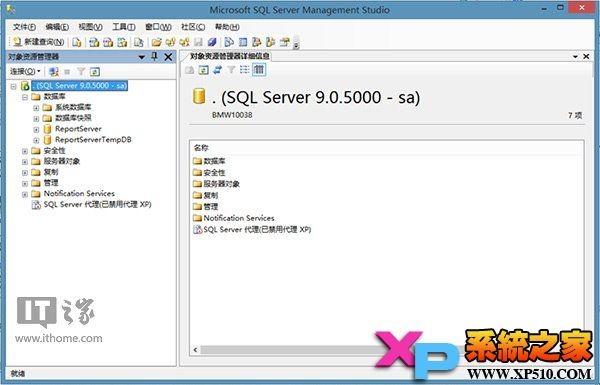Viewport: 600px width, 385px height.
Task: Expand the 安全性 folder in tree
Action: 25,151
